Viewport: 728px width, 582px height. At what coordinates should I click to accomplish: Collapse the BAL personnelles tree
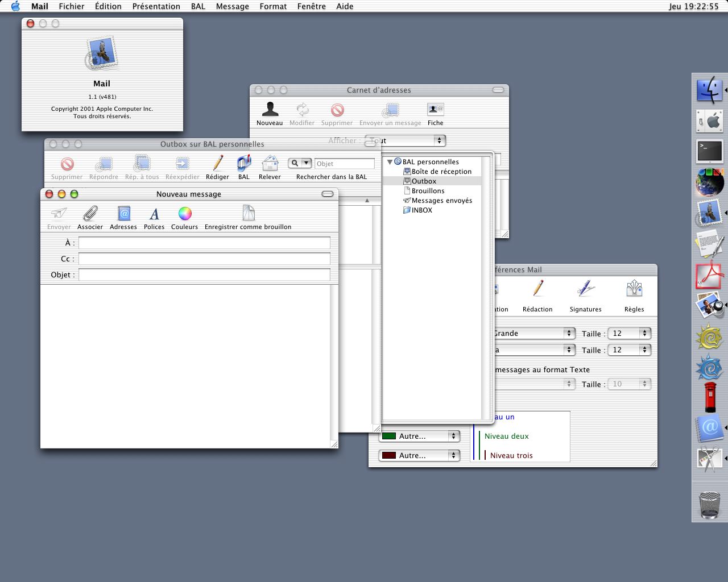(390, 162)
